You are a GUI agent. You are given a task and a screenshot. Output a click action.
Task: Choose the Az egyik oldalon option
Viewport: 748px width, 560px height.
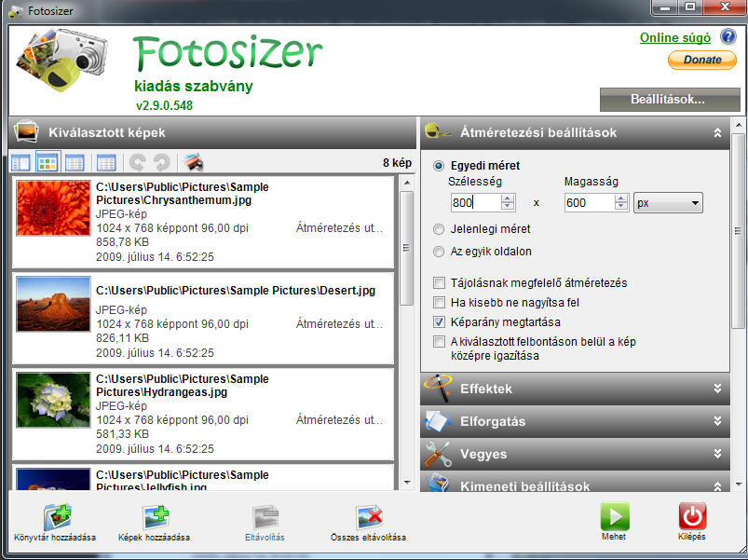coord(439,252)
